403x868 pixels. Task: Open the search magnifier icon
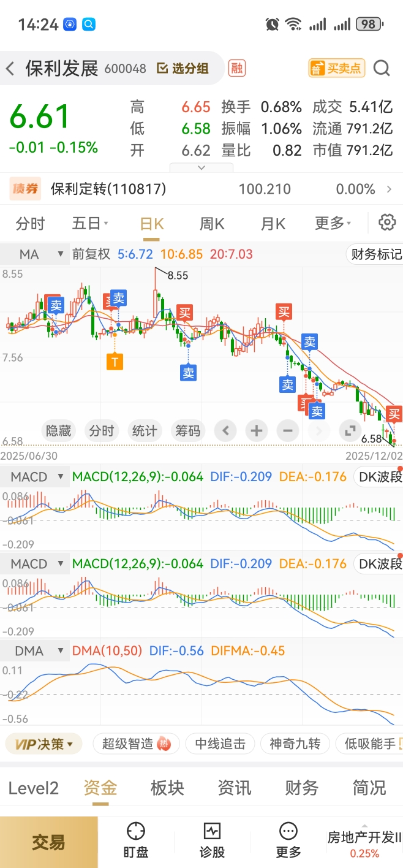(x=382, y=68)
